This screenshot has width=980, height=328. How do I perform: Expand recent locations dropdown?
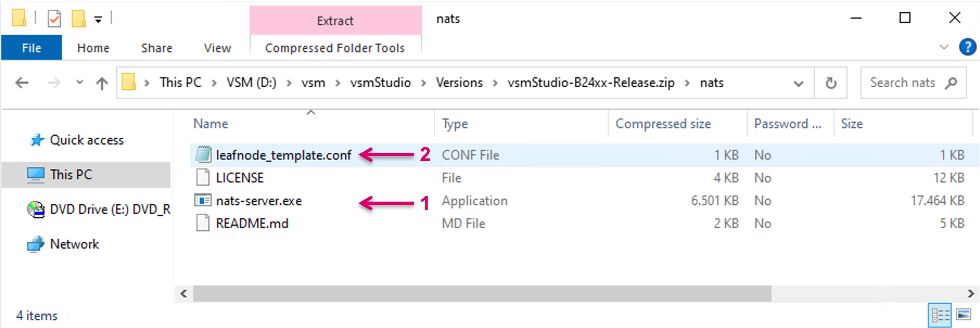(x=80, y=82)
